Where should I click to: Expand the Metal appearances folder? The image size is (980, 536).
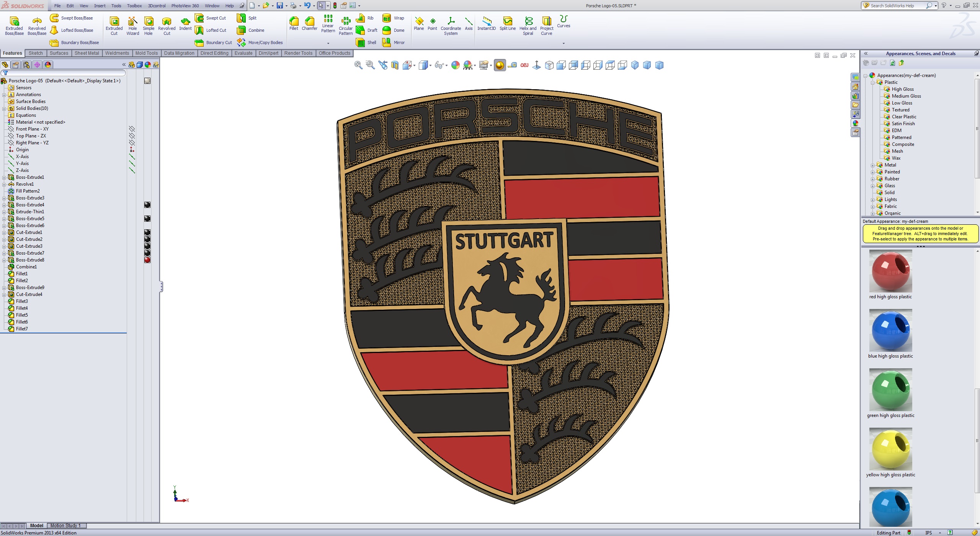click(872, 165)
